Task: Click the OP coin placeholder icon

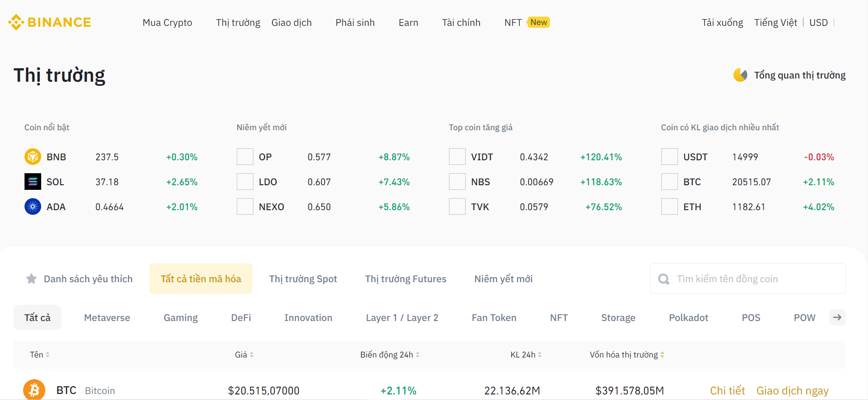Action: [x=245, y=157]
